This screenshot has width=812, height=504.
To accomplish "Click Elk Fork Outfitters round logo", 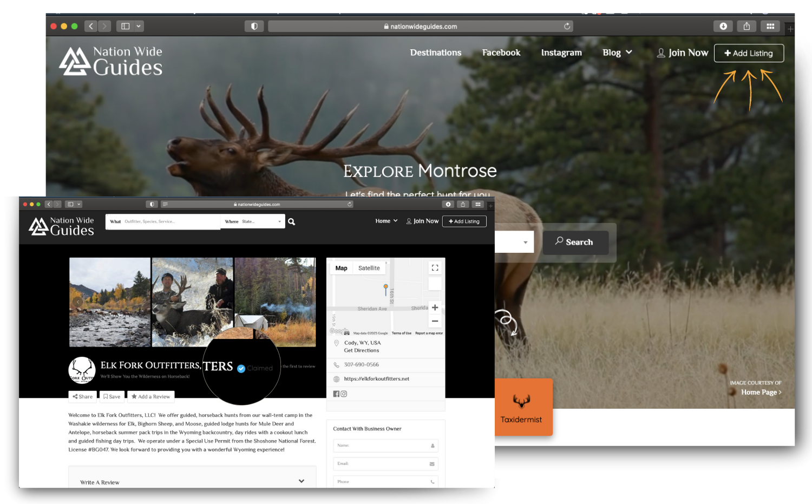I will click(82, 370).
